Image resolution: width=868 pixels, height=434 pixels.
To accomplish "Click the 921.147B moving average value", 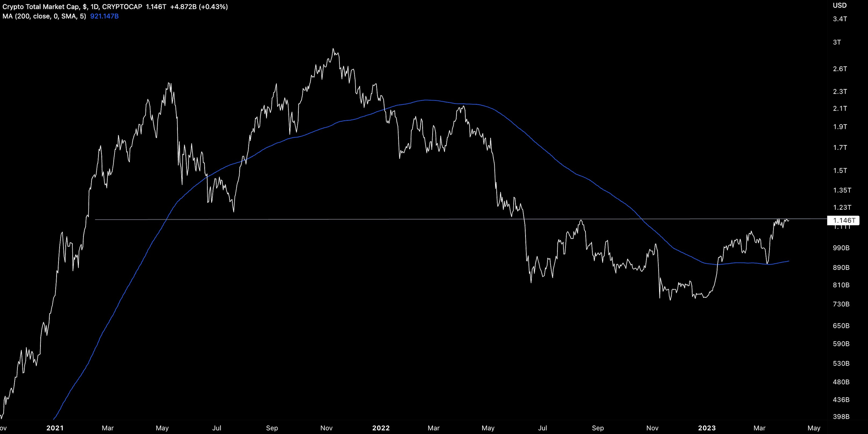I will pyautogui.click(x=105, y=16).
